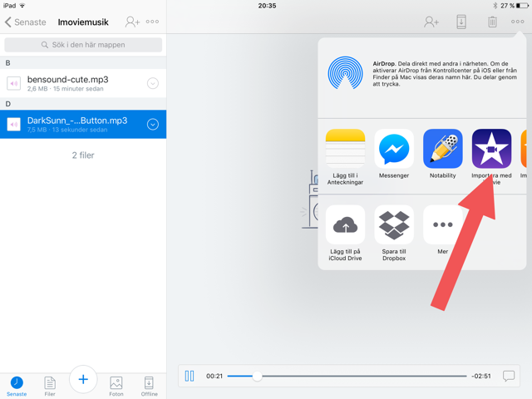
Task: Click the folder search field
Action: (83, 45)
